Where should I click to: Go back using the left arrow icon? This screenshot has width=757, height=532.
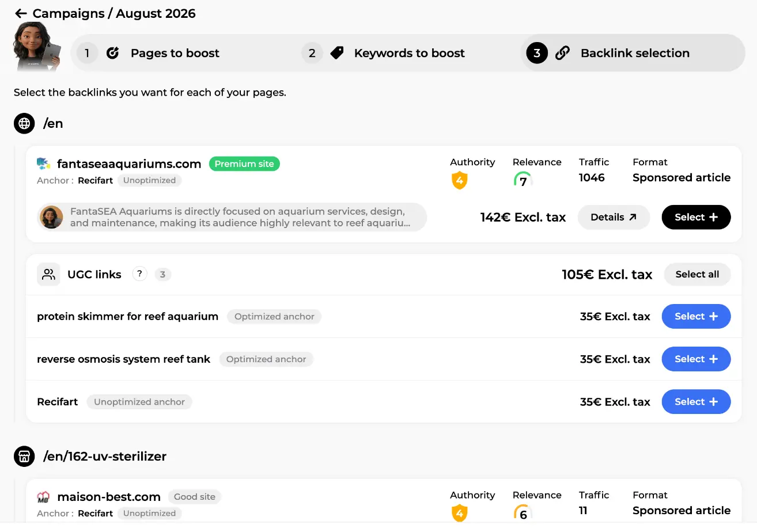point(21,13)
